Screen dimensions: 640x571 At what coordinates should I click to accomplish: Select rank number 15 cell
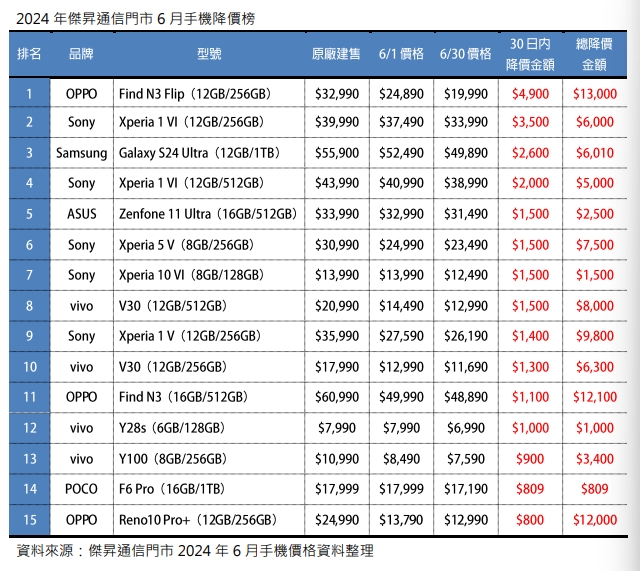29,520
